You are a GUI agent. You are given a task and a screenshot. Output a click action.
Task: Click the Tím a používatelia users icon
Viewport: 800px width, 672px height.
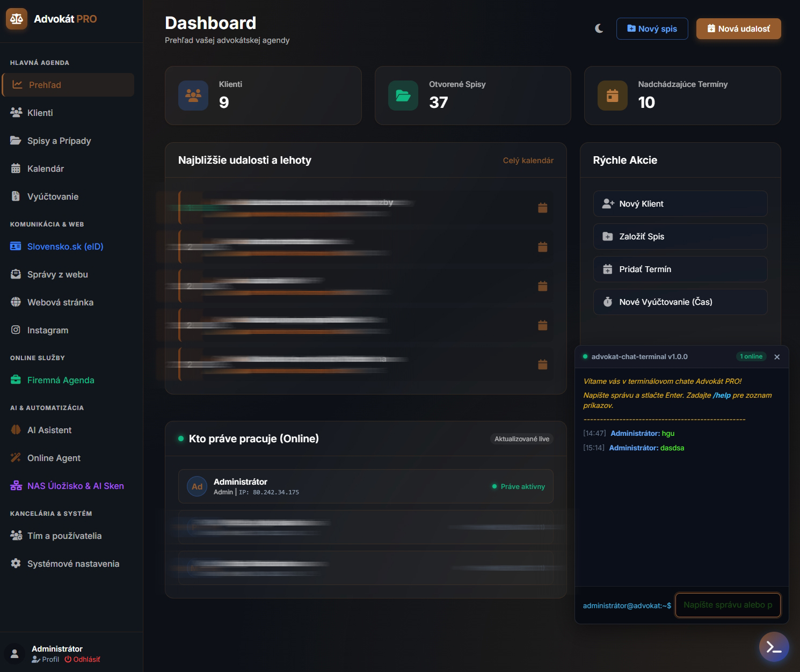[16, 536]
